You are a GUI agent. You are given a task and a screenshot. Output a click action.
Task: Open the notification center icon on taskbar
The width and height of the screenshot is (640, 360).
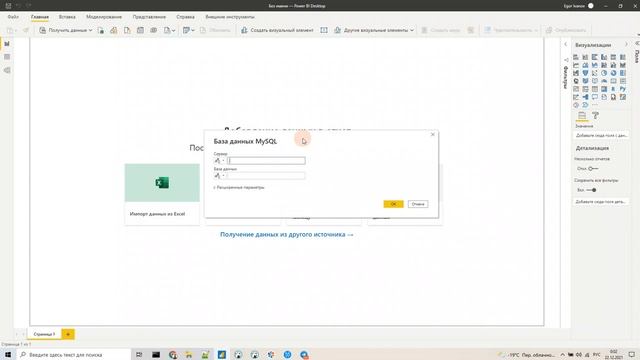tap(631, 355)
